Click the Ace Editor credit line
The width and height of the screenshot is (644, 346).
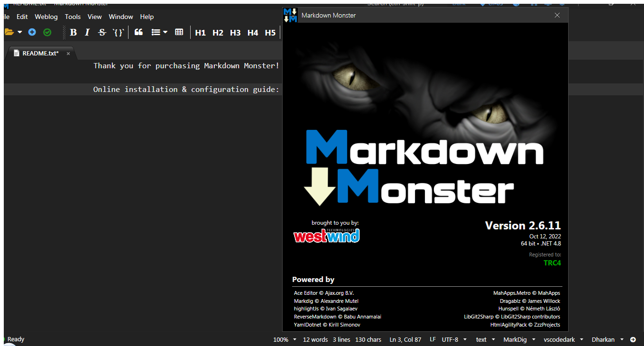pos(323,293)
